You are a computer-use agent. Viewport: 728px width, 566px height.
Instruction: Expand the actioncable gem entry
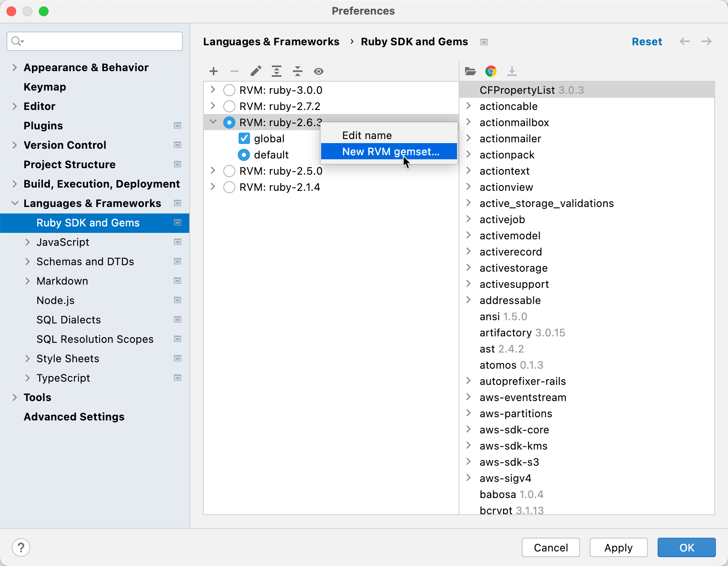[x=468, y=106]
